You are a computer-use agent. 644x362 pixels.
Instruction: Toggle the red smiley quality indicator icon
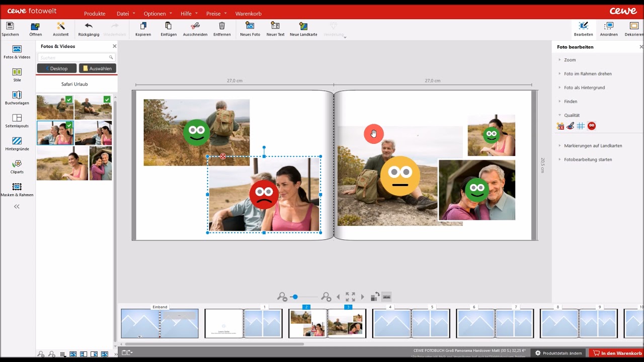pos(592,126)
